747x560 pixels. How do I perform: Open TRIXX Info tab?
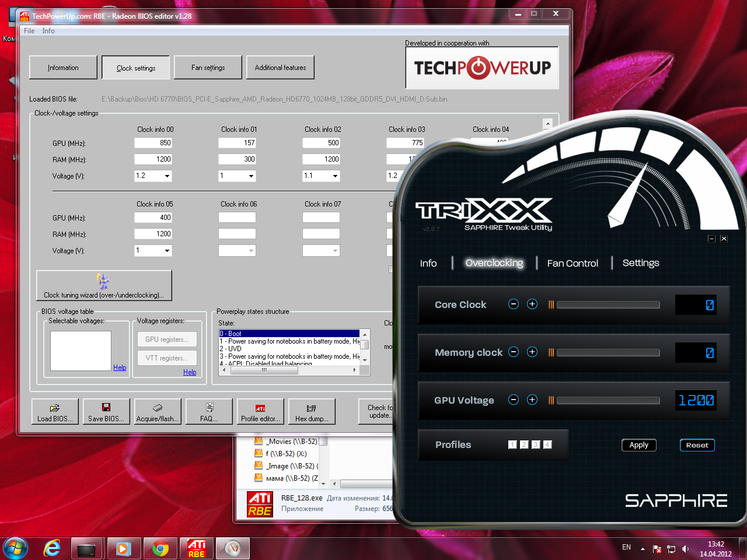(428, 263)
